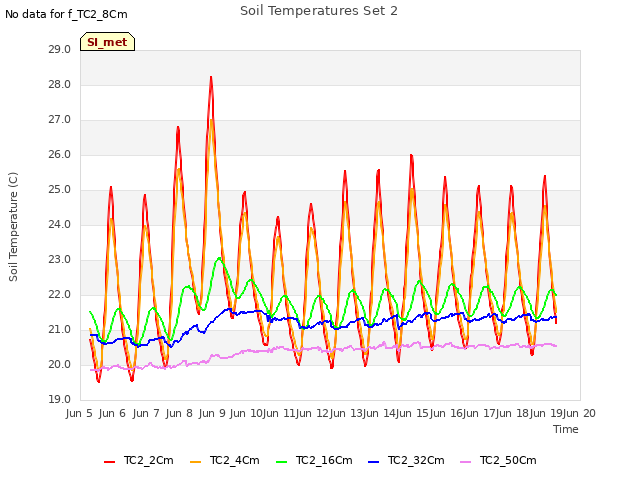Click the Jun 6 x-axis tick label
This screenshot has height=480, width=640.
(112, 413)
